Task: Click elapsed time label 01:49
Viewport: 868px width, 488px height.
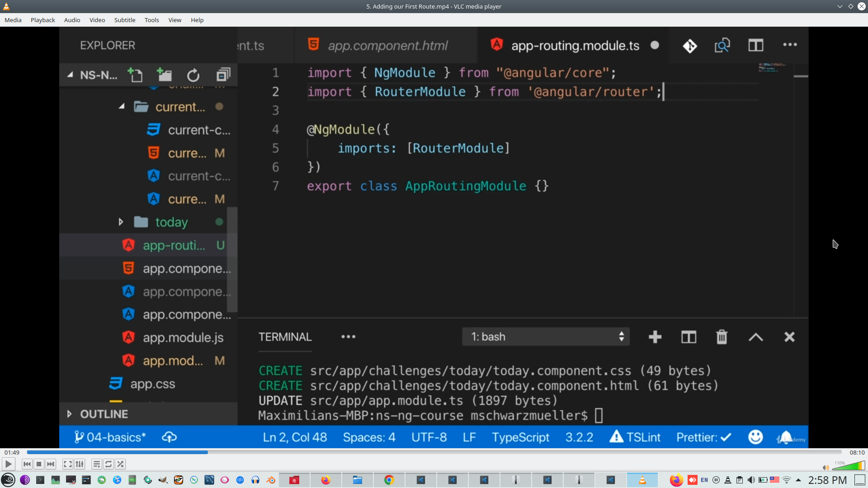Action: tap(12, 452)
